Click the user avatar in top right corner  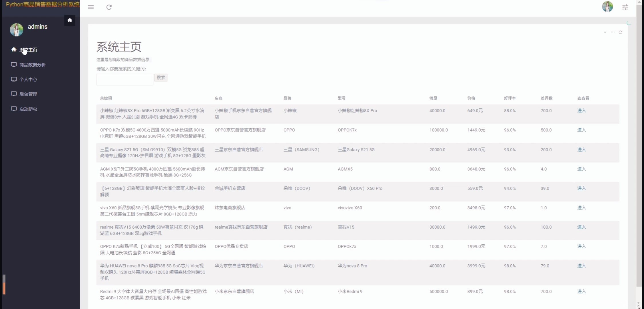tap(607, 7)
